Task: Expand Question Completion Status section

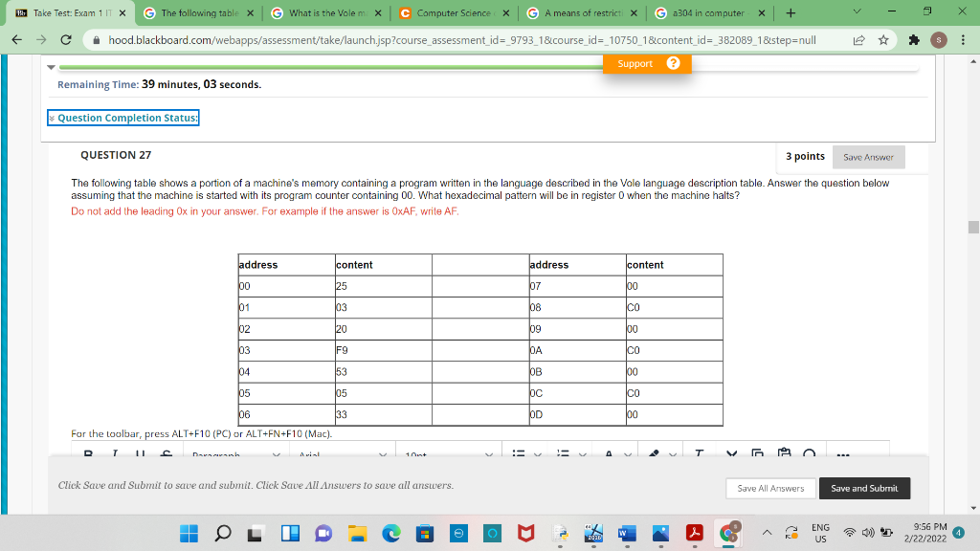Action: pos(123,118)
